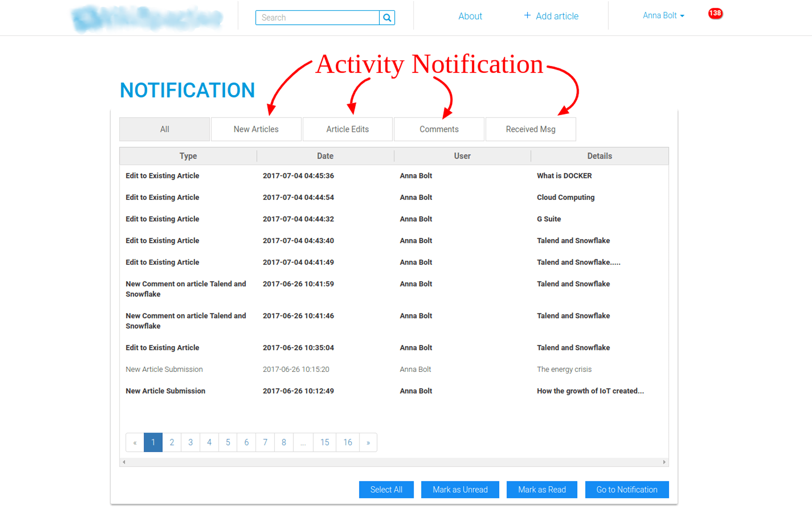
Task: Switch to the Article Edits tab
Action: tap(347, 129)
